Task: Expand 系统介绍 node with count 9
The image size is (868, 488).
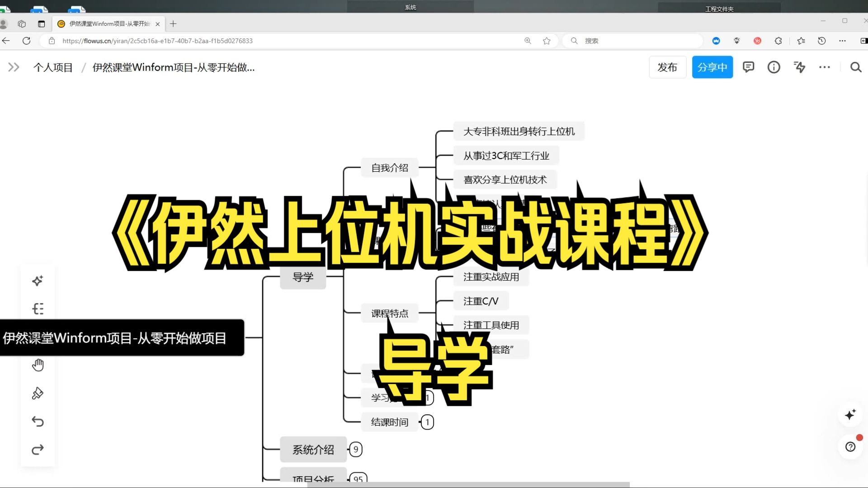Action: [x=356, y=450]
